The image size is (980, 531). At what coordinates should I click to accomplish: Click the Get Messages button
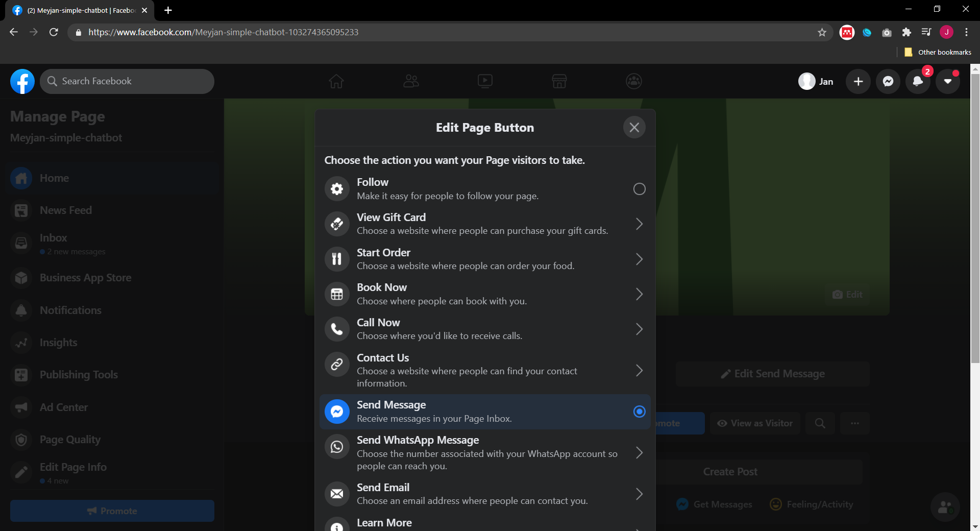[x=715, y=504]
